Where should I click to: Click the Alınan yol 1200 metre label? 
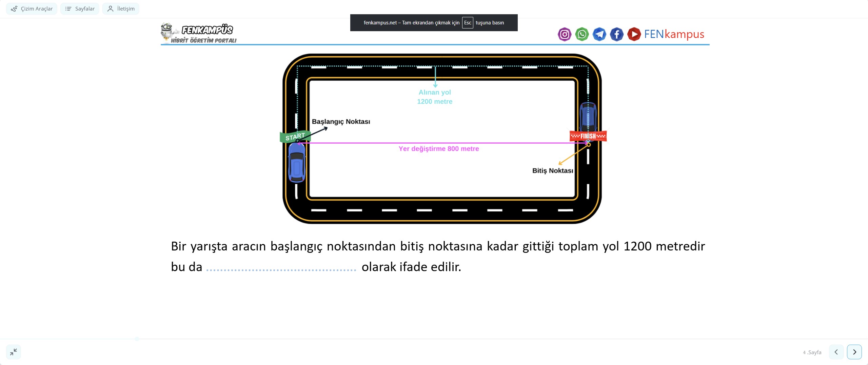[x=435, y=97]
